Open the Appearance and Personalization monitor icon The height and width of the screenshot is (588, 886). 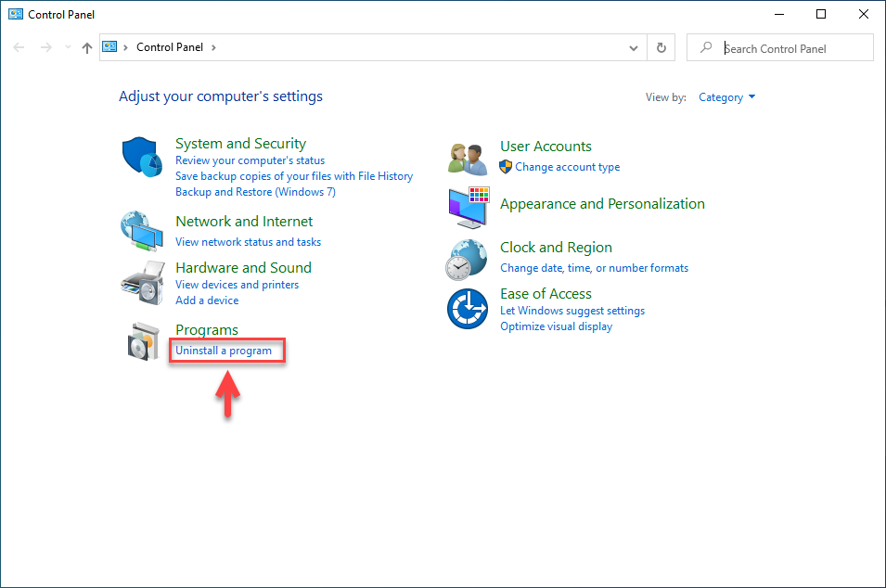469,208
